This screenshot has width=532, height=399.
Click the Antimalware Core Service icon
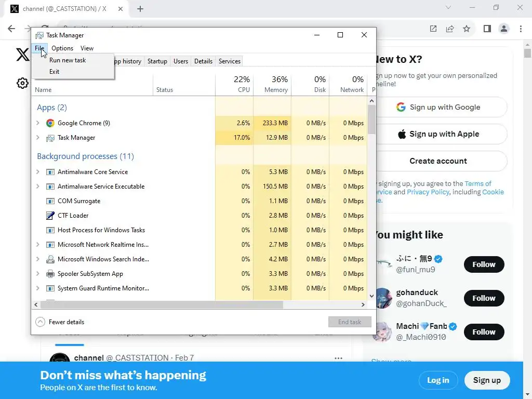(x=50, y=172)
